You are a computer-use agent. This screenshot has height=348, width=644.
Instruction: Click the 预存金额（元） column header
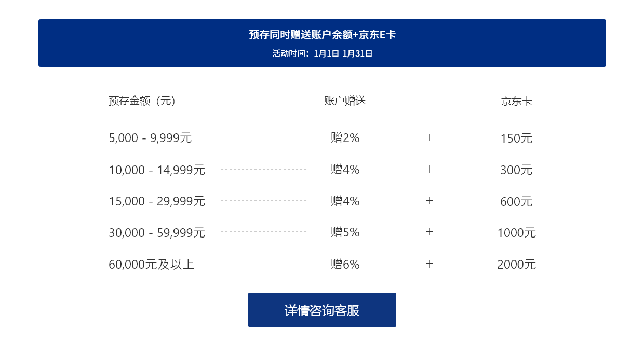142,101
